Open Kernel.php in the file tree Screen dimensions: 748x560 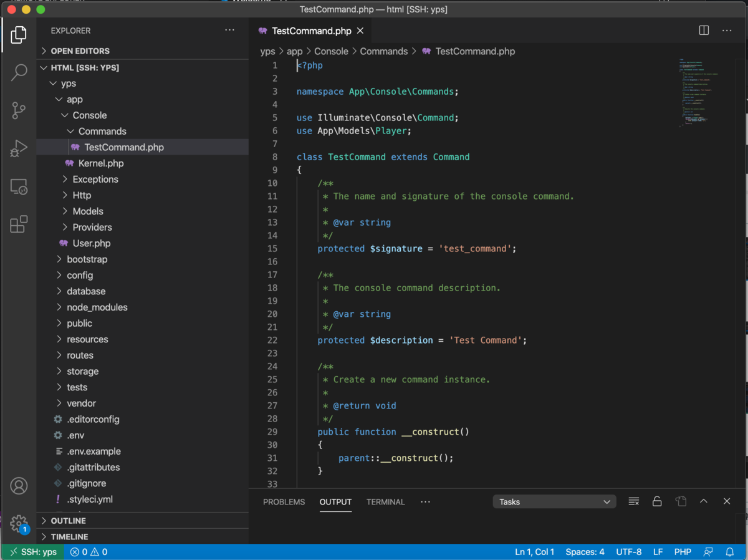[142, 163]
